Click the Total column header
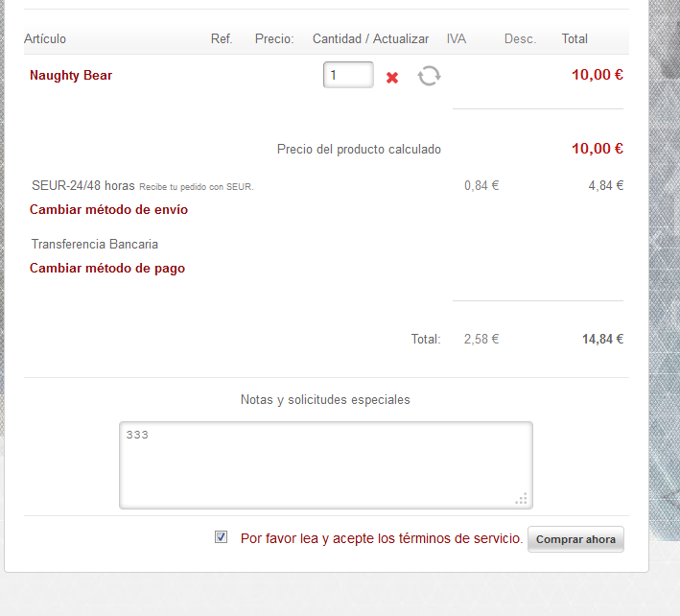The width and height of the screenshot is (680, 616). pyautogui.click(x=574, y=39)
